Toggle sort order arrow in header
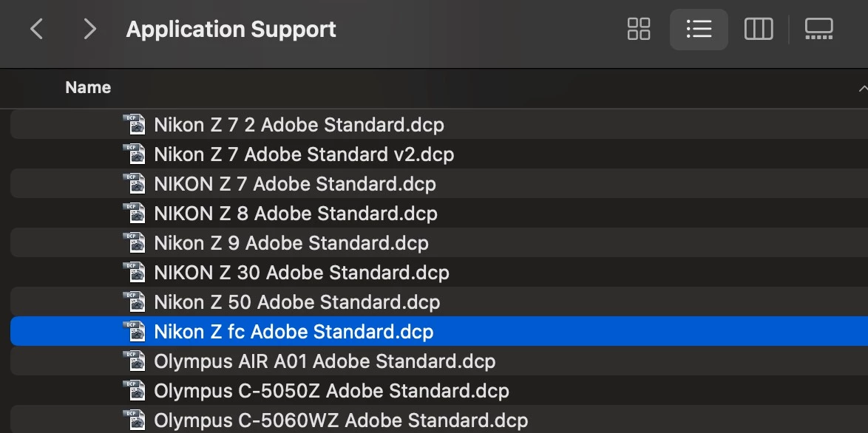Image resolution: width=868 pixels, height=433 pixels. [x=862, y=88]
